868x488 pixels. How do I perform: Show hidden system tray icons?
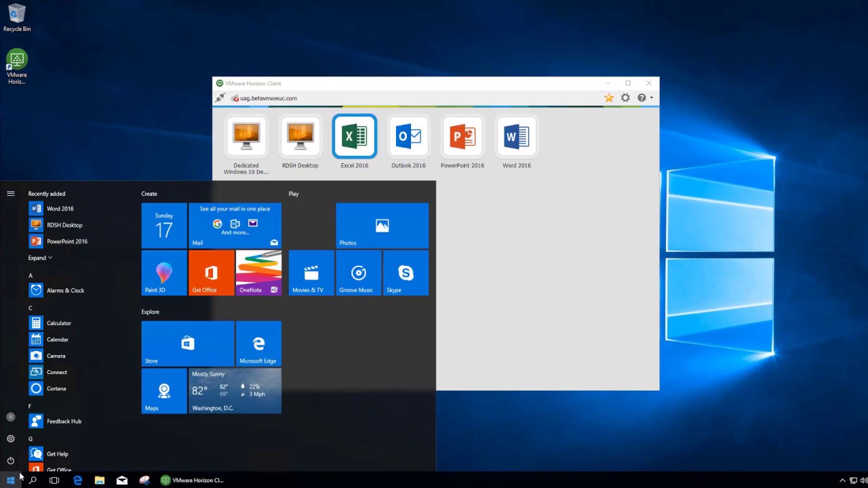click(842, 481)
